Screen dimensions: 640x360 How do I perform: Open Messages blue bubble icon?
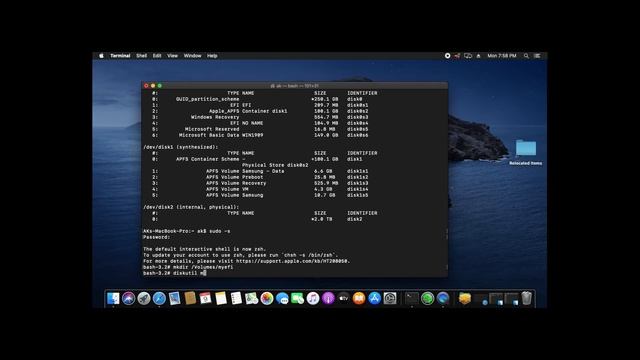(282, 298)
